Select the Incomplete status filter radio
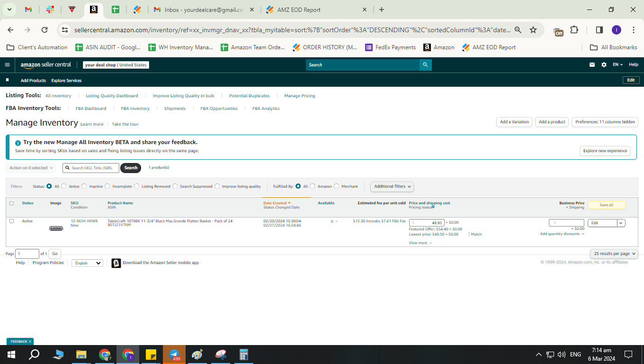 pyautogui.click(x=107, y=186)
